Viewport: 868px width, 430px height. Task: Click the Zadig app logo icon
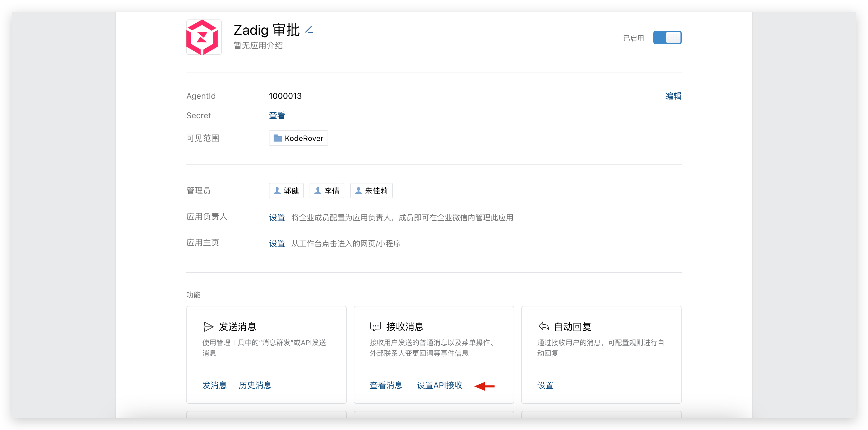coord(203,37)
